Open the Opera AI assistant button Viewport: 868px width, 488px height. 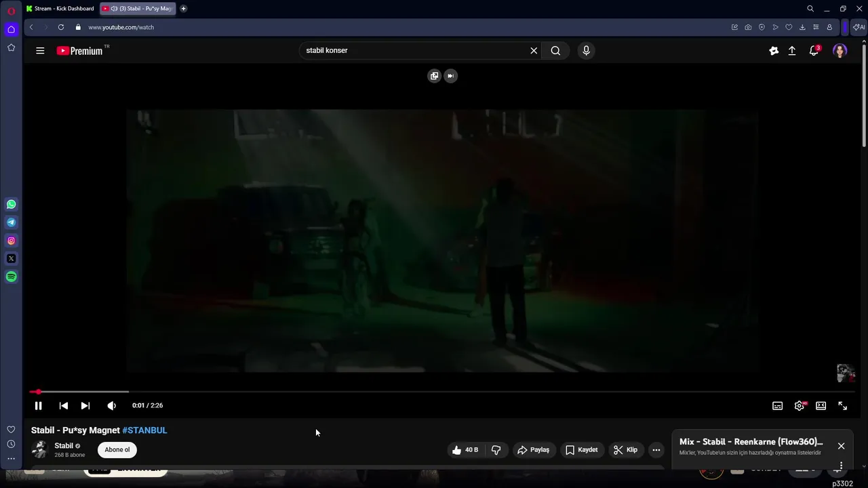pyautogui.click(x=859, y=27)
